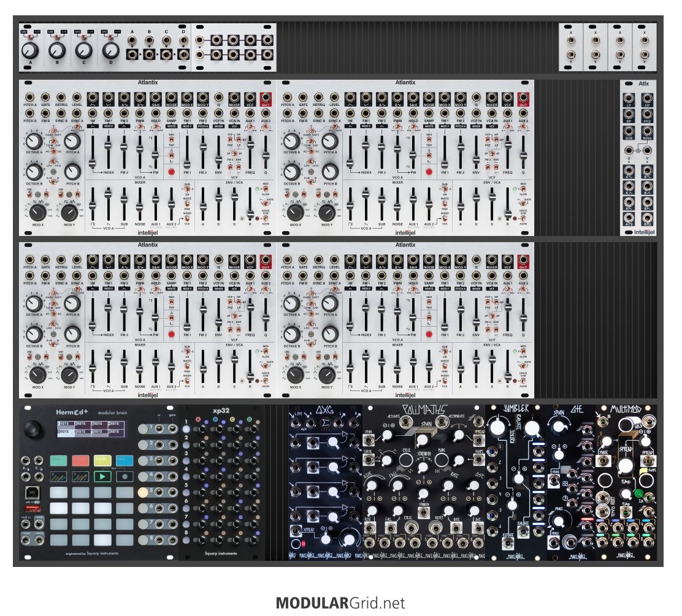Image resolution: width=682 pixels, height=616 pixels.
Task: Click the Multimod HOLD button
Action: point(626,424)
